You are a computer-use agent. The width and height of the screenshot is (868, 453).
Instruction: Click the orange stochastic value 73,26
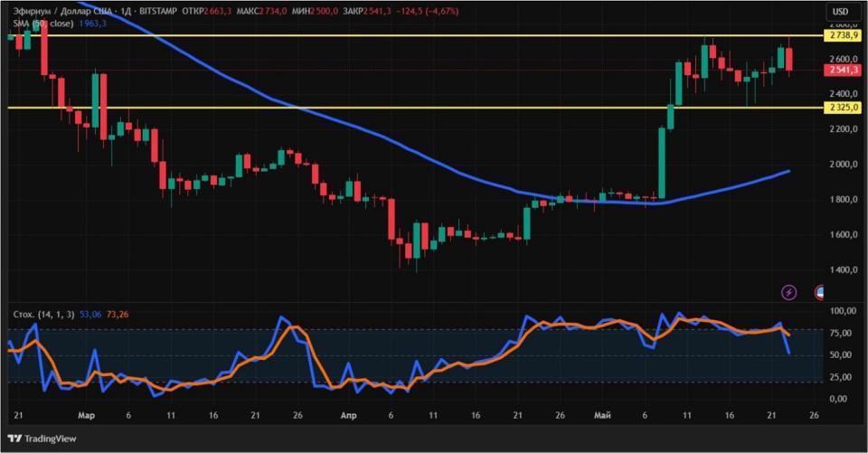coord(118,315)
